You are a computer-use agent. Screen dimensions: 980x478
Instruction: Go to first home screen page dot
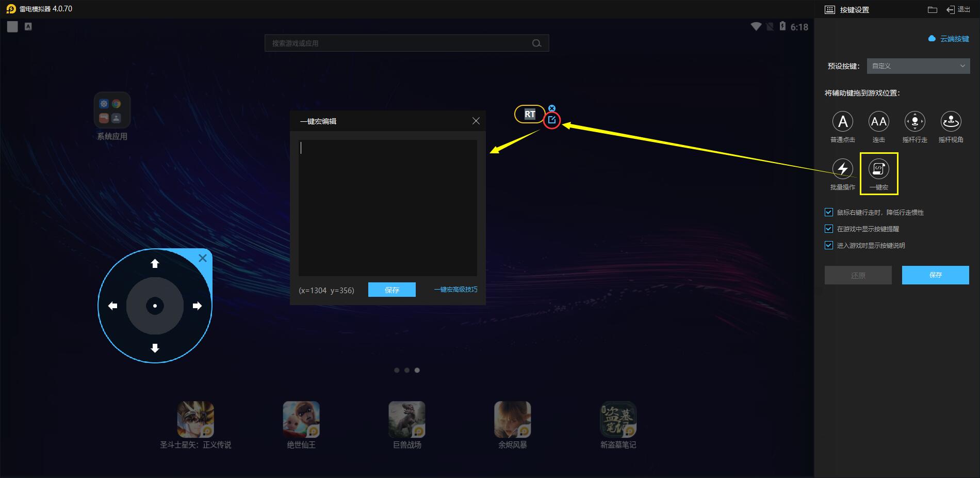pos(397,370)
